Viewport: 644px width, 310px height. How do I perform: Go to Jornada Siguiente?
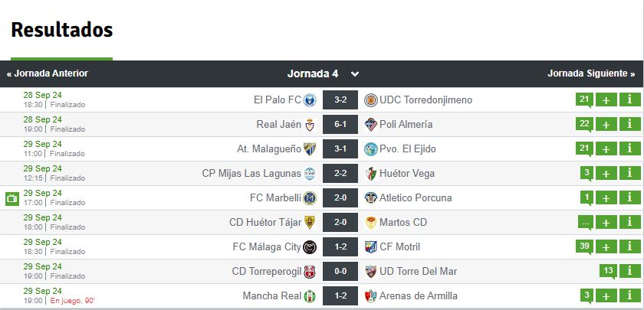coord(591,73)
